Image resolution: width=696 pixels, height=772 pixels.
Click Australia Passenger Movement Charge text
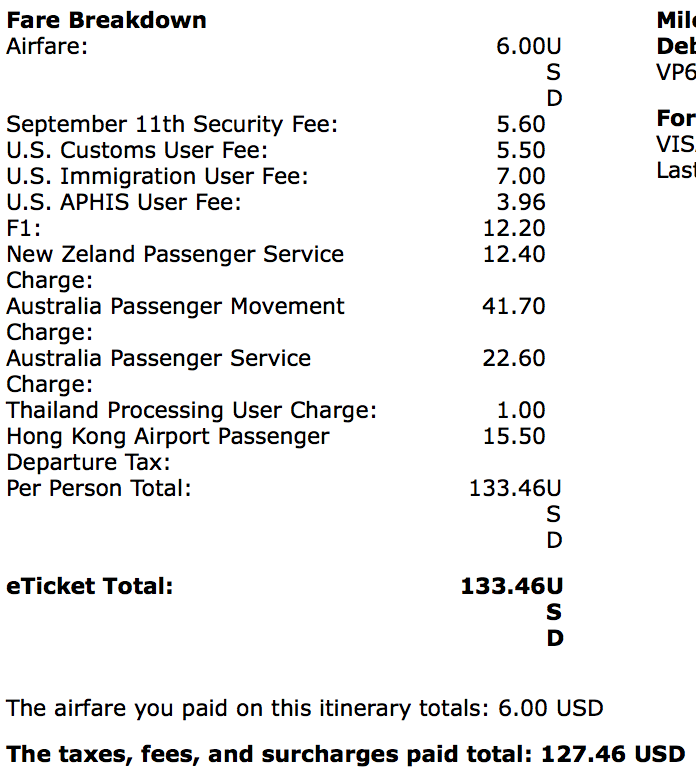coord(175,319)
